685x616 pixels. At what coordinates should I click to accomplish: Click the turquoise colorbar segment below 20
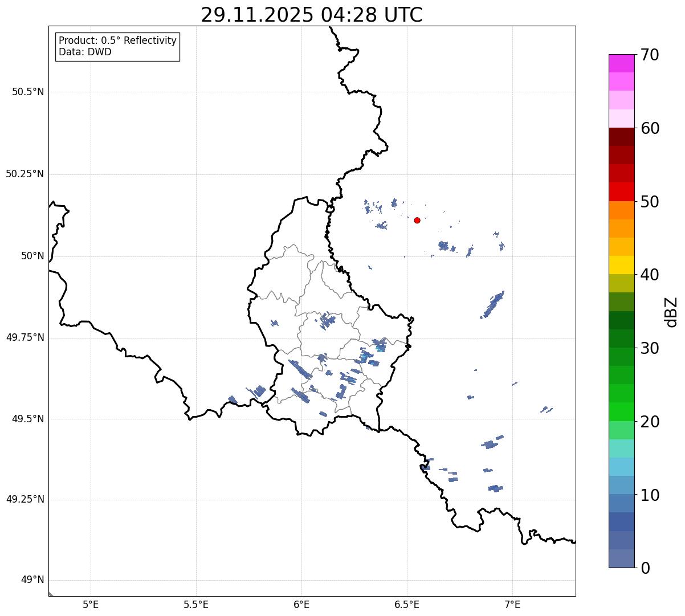tap(621, 448)
